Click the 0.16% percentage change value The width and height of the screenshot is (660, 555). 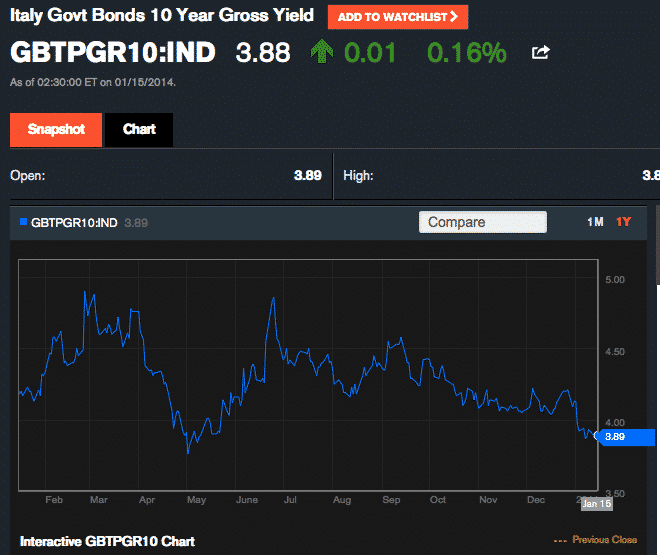[466, 52]
